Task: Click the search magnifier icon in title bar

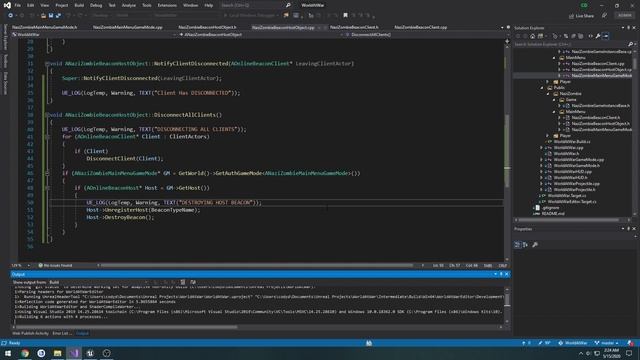Action: (x=288, y=5)
